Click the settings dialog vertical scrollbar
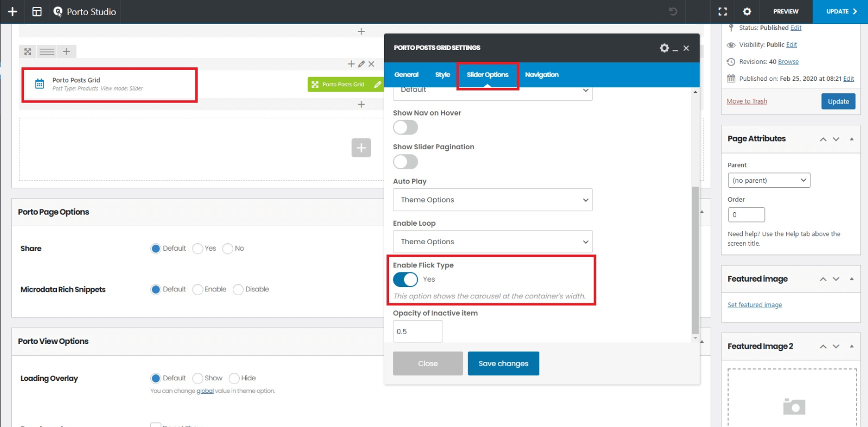The image size is (868, 427). 695,260
